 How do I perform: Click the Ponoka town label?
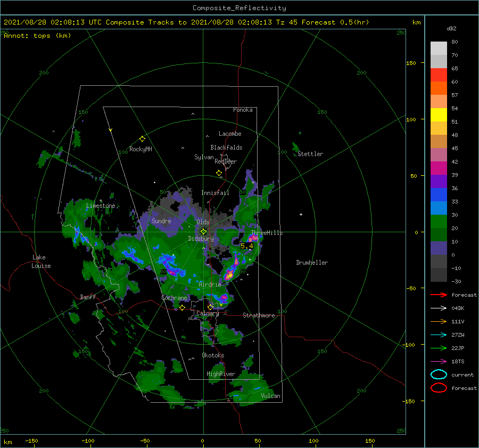coord(243,110)
